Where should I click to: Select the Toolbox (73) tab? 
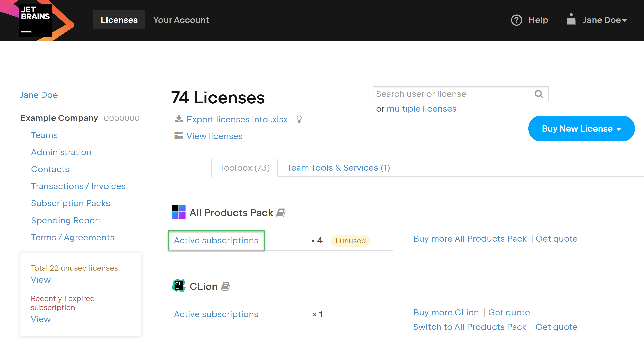(x=244, y=168)
